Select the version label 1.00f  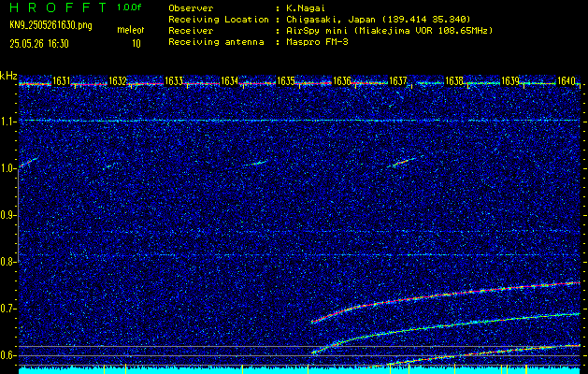[x=129, y=7]
